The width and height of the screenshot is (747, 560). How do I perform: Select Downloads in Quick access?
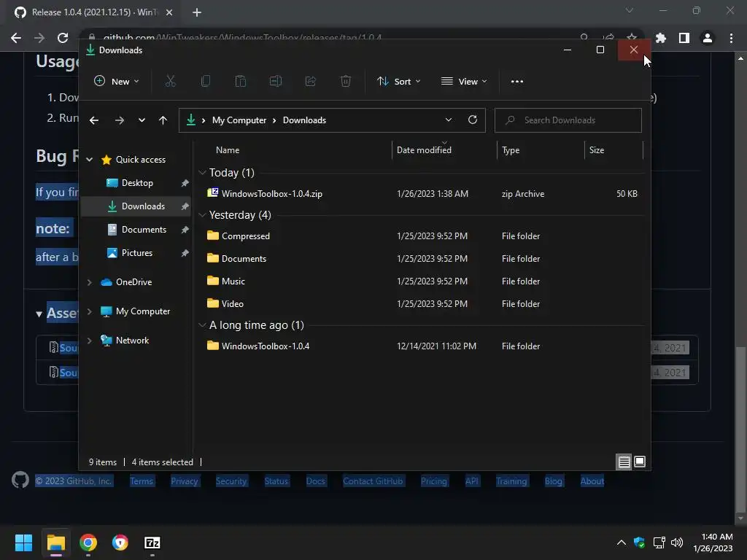point(136,206)
